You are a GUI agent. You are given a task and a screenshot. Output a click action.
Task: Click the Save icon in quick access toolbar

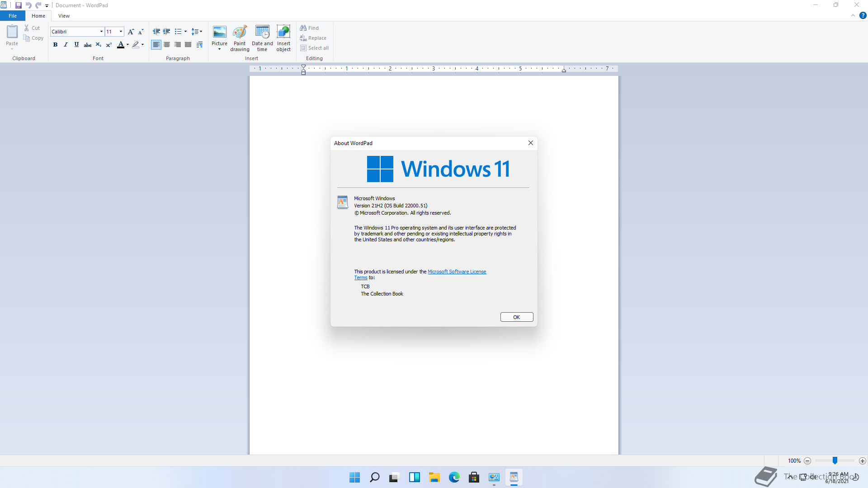(x=19, y=5)
